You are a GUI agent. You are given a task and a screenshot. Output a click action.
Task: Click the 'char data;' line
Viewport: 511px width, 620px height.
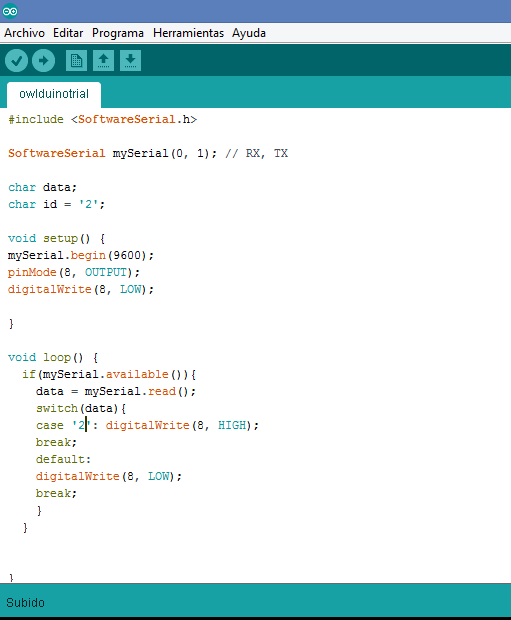(42, 187)
